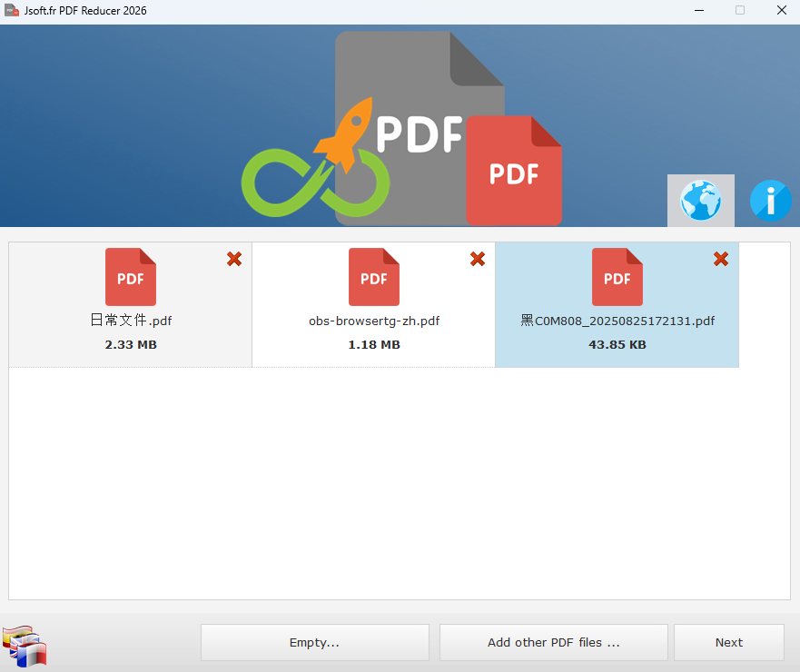The width and height of the screenshot is (800, 672).
Task: Click the multi-flag translation icon
Action: pyautogui.click(x=25, y=646)
